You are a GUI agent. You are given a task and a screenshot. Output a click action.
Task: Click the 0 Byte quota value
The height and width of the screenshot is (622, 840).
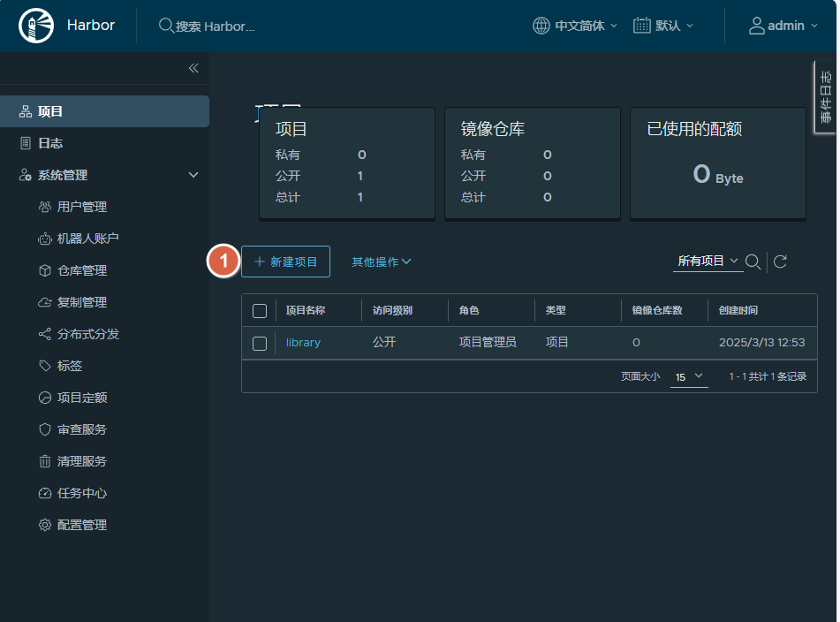pos(718,175)
